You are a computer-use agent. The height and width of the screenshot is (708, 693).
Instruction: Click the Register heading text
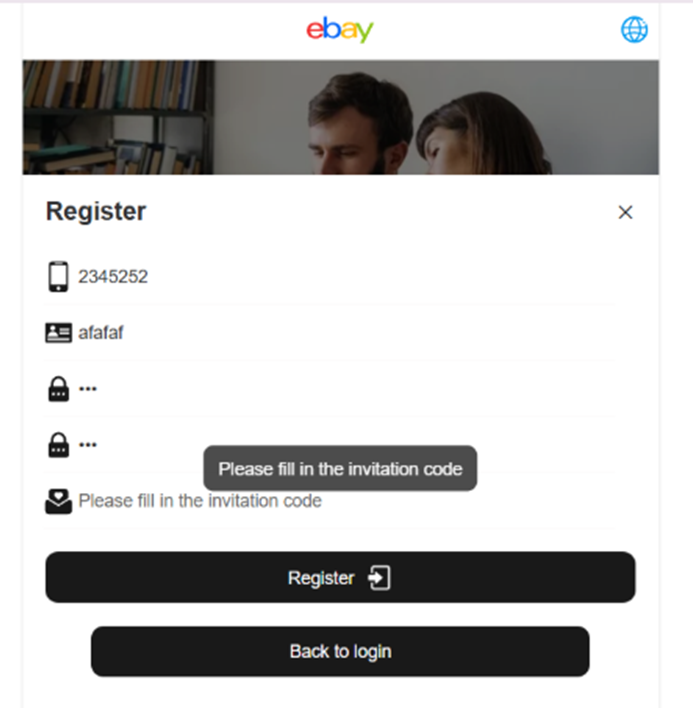click(96, 211)
